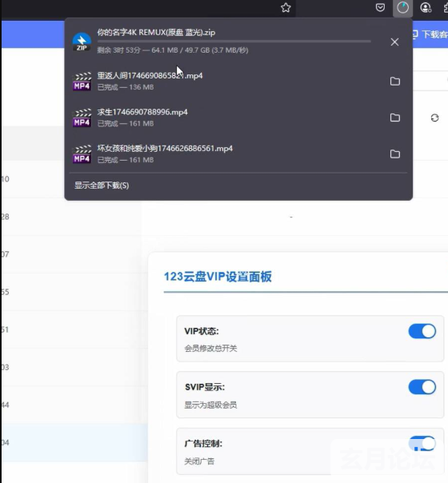Toggle the SVIP显示 switch
This screenshot has width=448, height=483.
point(422,387)
